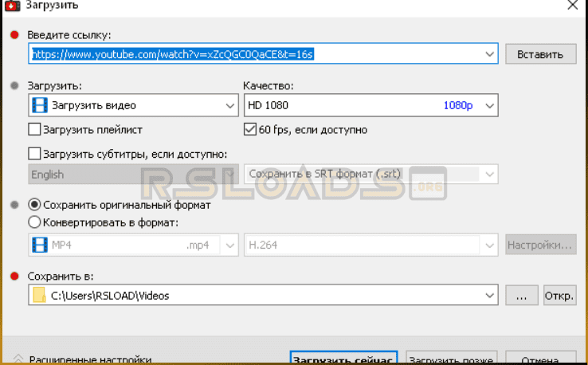Open the MP4 format dropdown
This screenshot has height=365, width=588.
[x=133, y=245]
